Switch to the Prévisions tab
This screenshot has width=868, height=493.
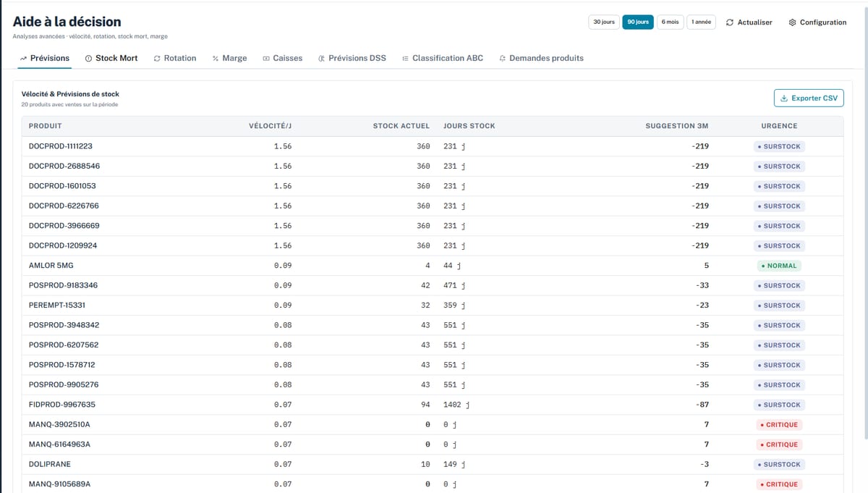click(x=45, y=58)
